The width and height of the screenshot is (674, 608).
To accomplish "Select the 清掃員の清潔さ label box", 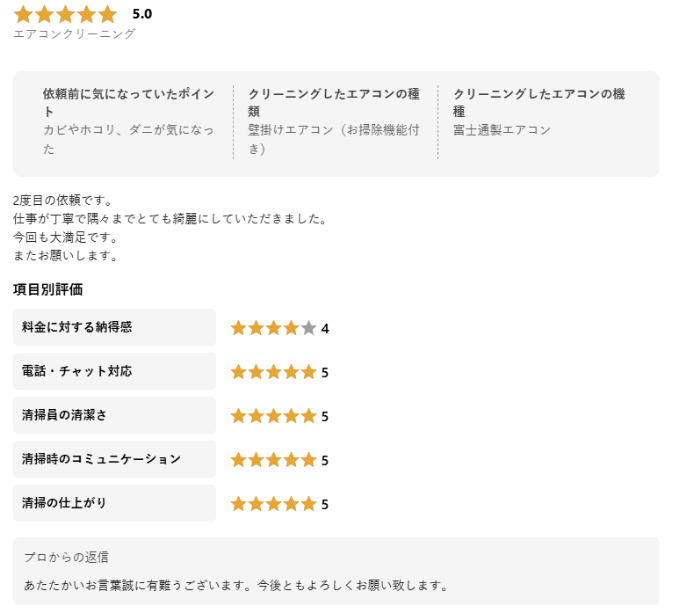I will (114, 415).
